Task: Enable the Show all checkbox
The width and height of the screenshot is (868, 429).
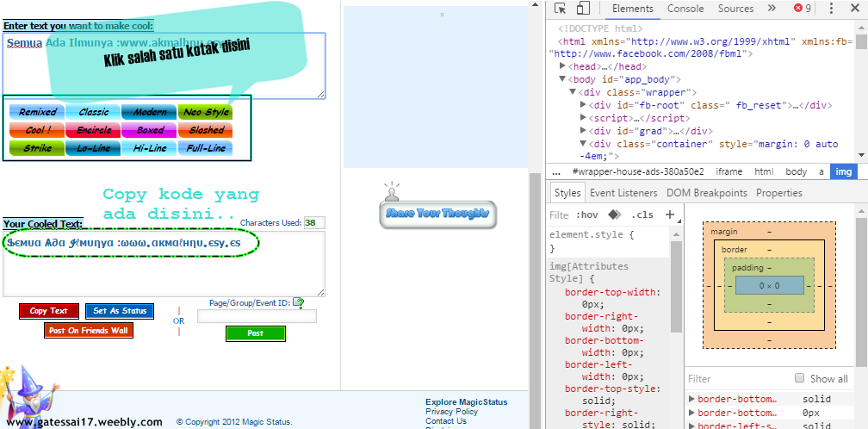Action: (799, 378)
